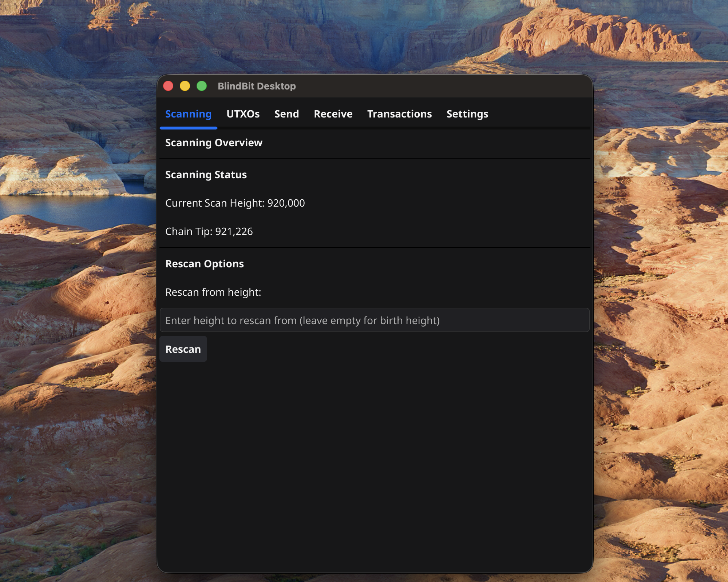Go to the Send tab
This screenshot has width=728, height=582.
click(x=286, y=114)
